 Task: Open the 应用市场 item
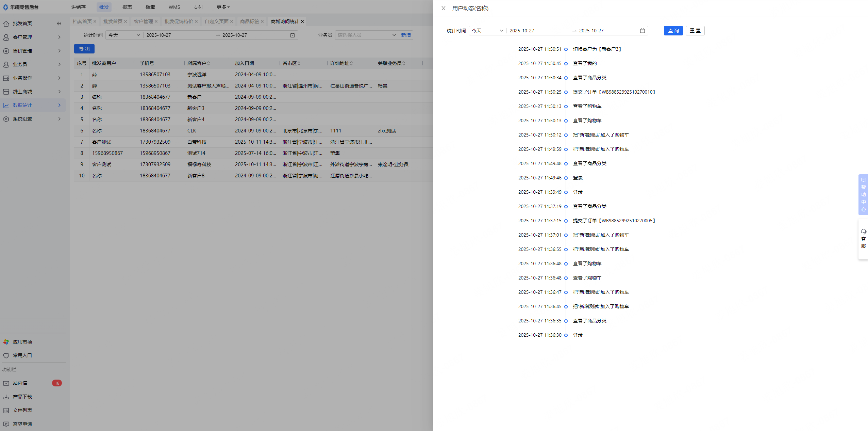click(22, 342)
